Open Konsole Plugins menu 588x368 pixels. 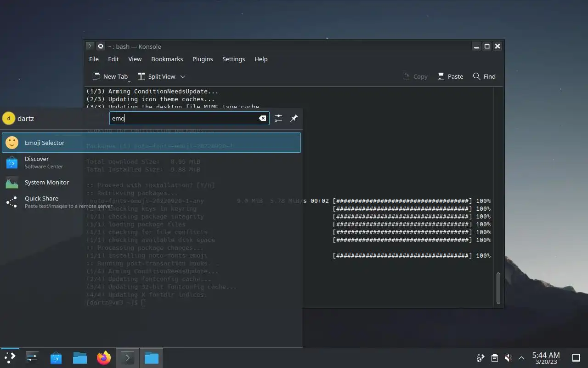point(203,59)
